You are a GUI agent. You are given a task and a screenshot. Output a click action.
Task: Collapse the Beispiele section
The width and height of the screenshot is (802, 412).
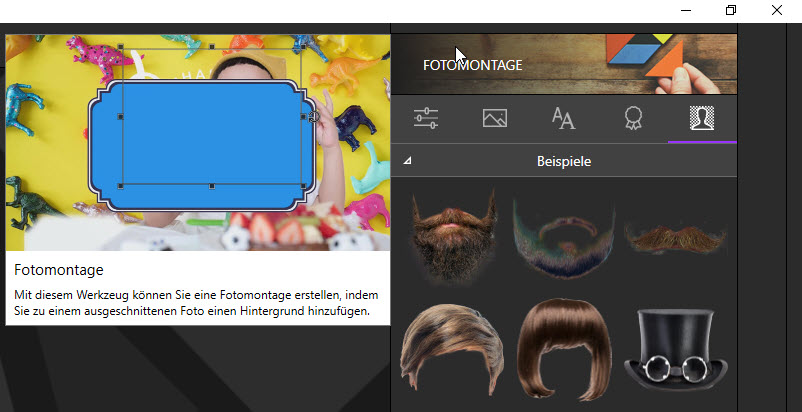pos(407,161)
